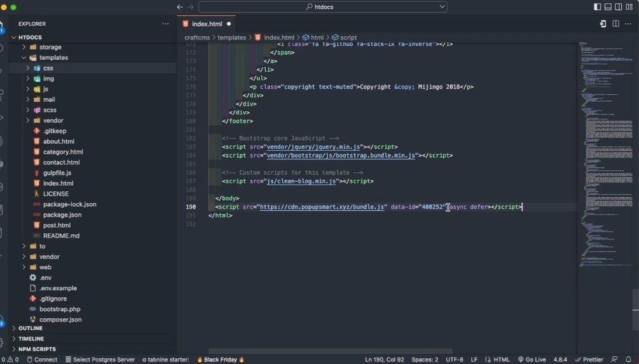Click Prettier in the status bar
639x364 pixels.
588,360
